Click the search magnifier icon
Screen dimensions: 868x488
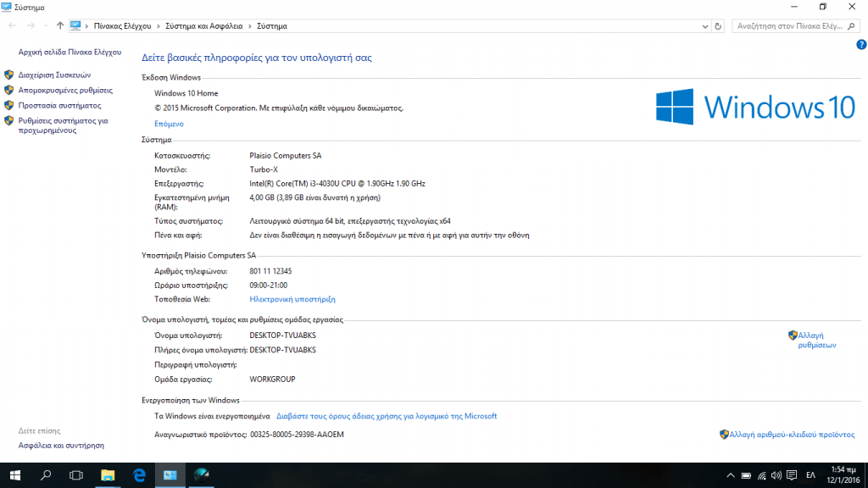[851, 26]
